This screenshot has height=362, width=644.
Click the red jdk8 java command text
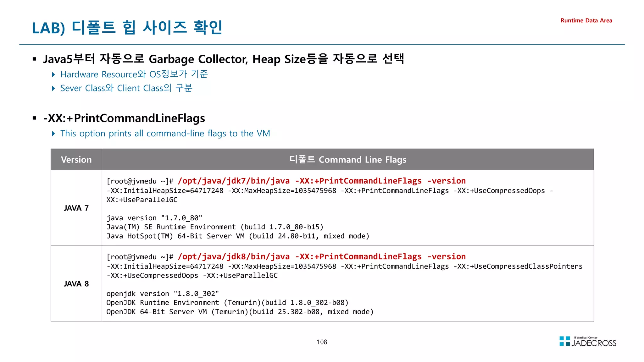(x=322, y=257)
